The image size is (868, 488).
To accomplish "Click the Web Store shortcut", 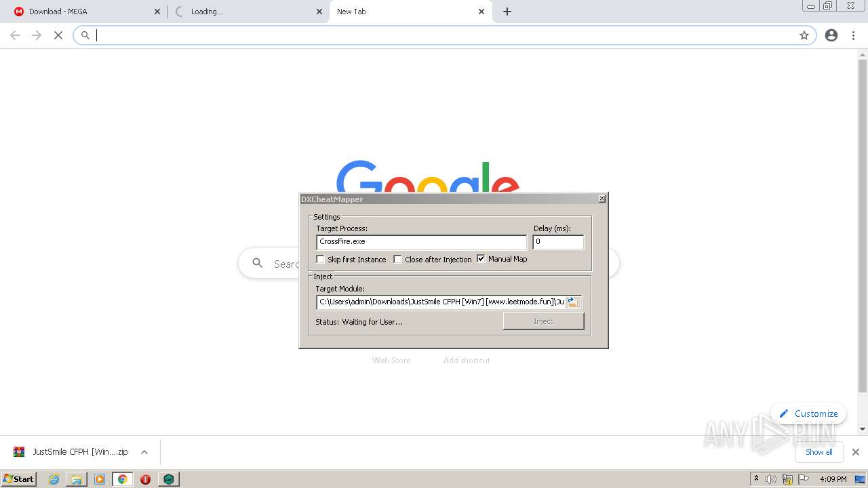I will [x=391, y=361].
